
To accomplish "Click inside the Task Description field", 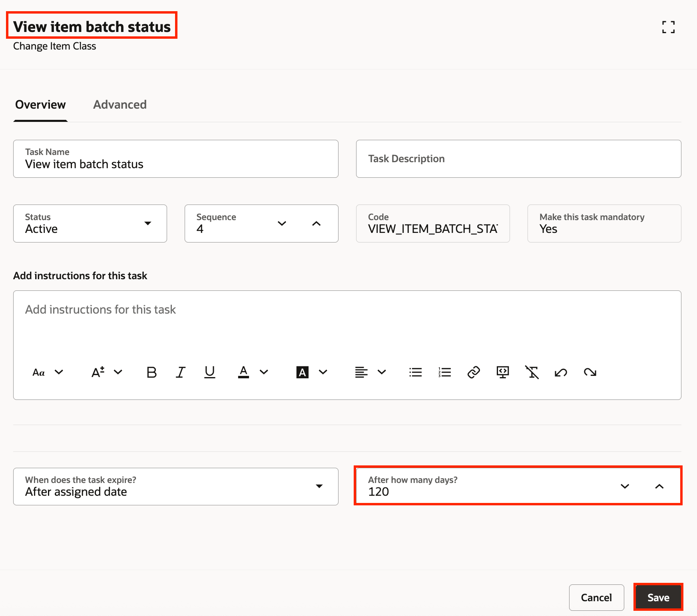I will pos(518,159).
